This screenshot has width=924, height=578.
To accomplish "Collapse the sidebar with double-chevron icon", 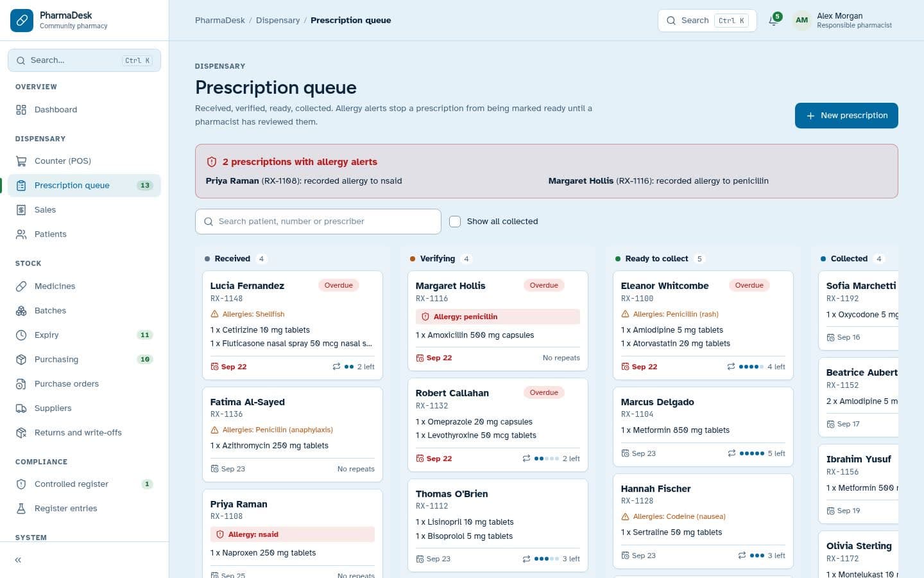I will [18, 560].
